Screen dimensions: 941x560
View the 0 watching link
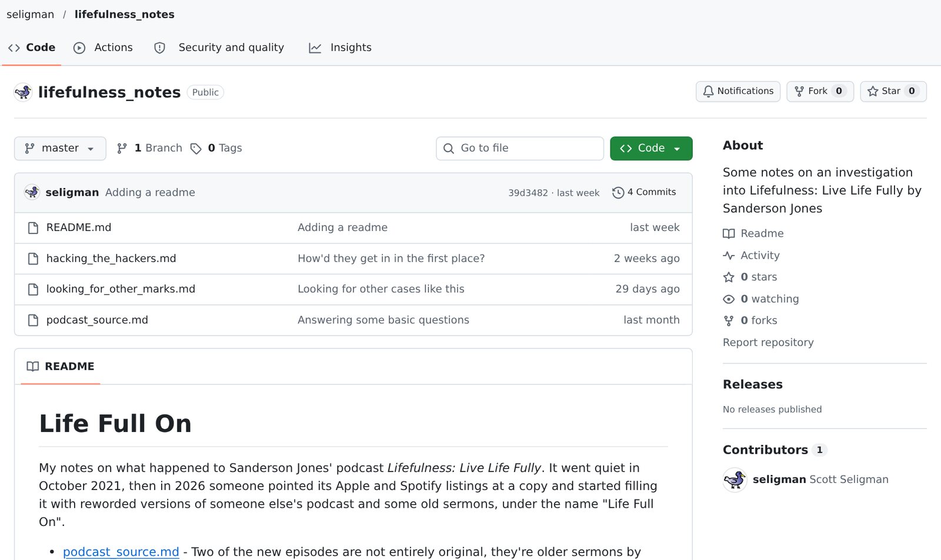(761, 299)
